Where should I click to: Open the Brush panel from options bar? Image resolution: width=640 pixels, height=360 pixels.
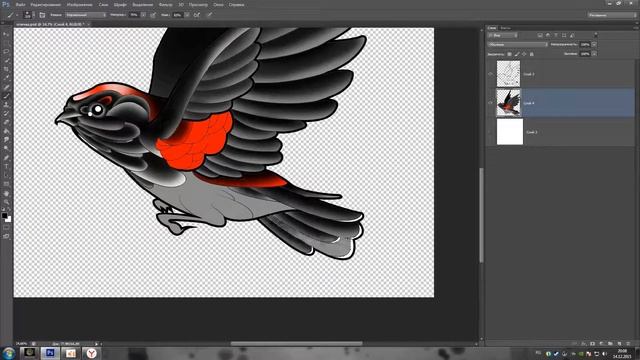coord(42,15)
